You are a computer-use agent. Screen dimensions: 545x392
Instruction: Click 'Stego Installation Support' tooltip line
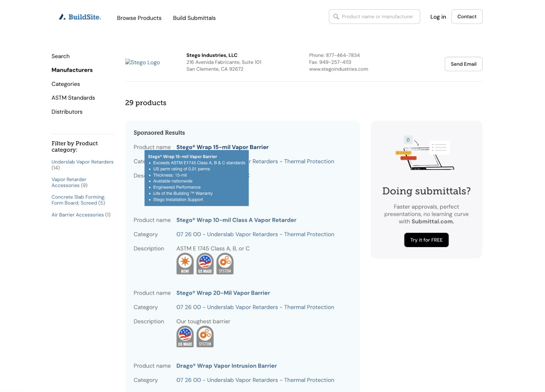(178, 199)
